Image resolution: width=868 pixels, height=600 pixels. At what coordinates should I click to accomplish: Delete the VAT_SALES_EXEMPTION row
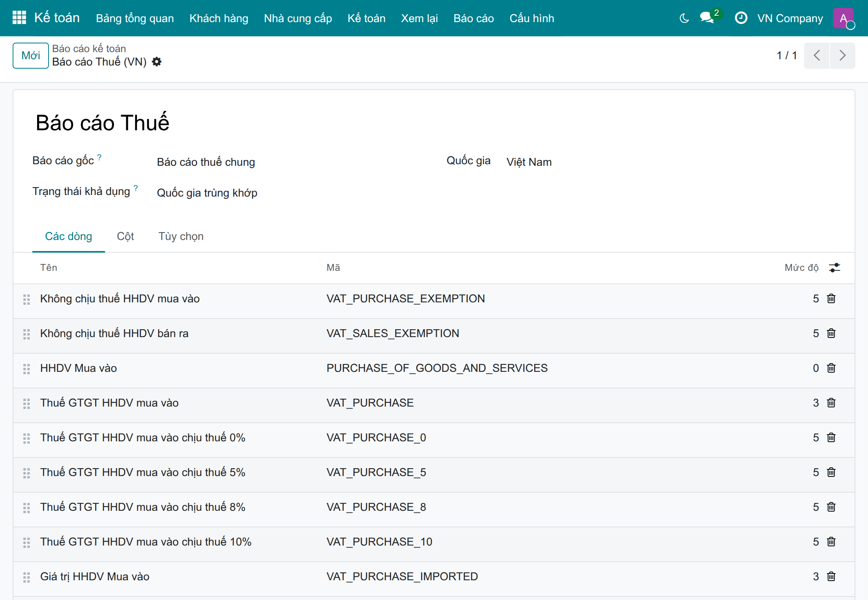coord(831,334)
